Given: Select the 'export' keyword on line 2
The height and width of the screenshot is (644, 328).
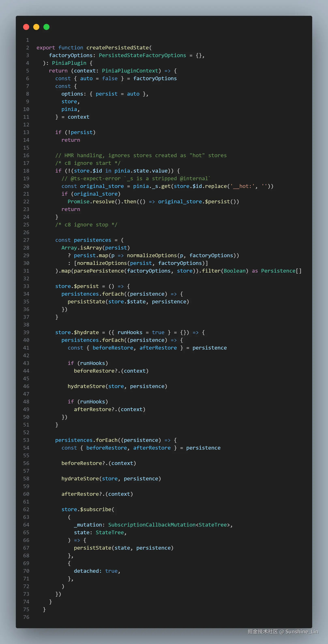Looking at the screenshot, I should tap(46, 48).
